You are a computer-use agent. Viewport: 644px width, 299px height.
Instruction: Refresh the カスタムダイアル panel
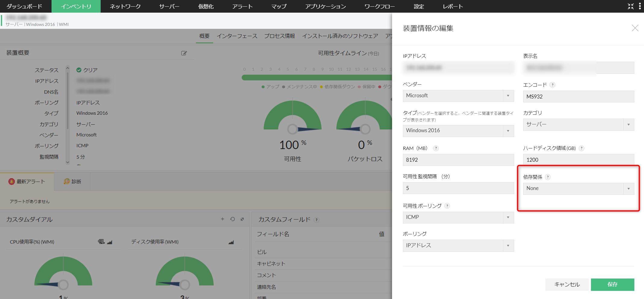(x=232, y=219)
